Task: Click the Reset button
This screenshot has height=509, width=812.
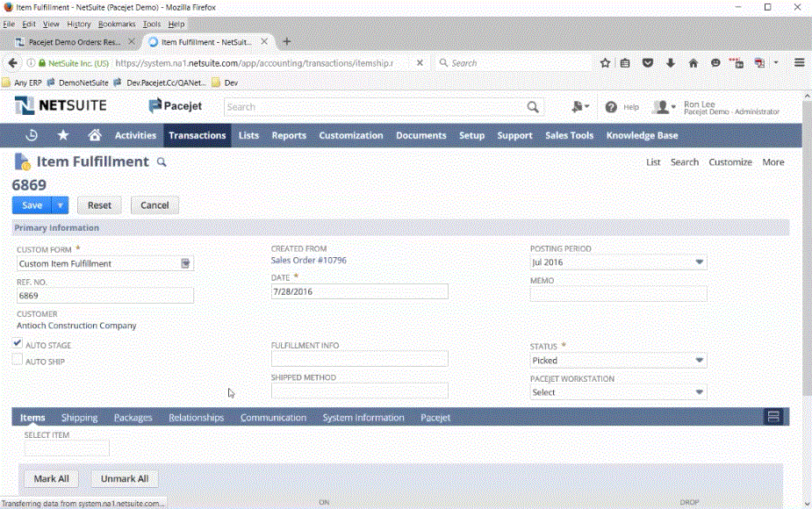Action: pyautogui.click(x=99, y=205)
